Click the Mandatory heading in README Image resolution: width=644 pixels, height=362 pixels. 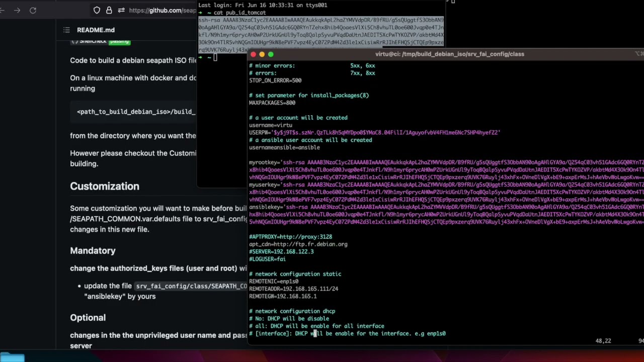pyautogui.click(x=93, y=250)
